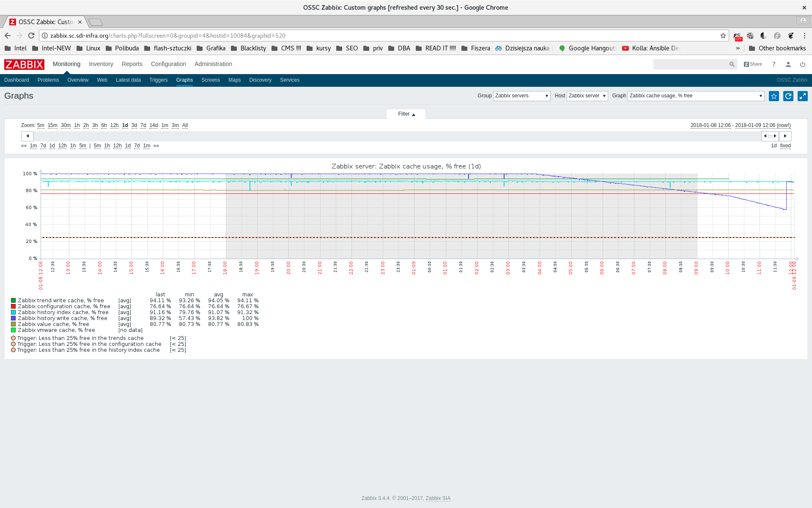Set zoom to 1h
812x508 pixels.
[77, 125]
